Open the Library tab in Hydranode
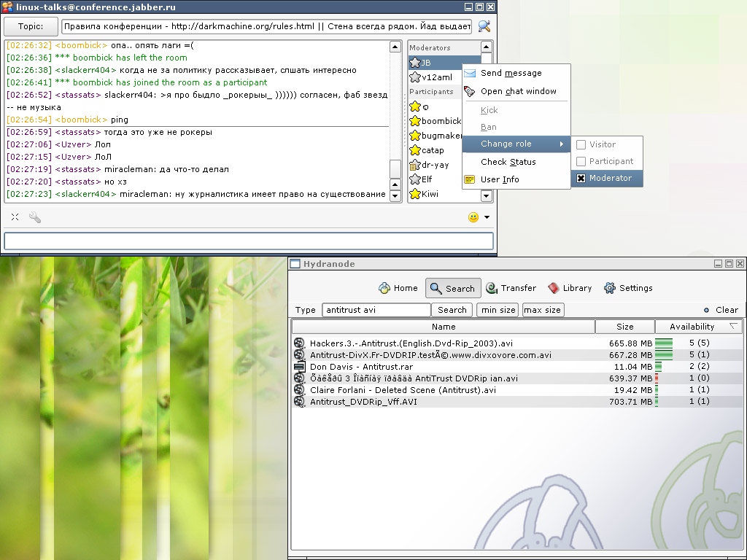This screenshot has height=560, width=747. (570, 288)
